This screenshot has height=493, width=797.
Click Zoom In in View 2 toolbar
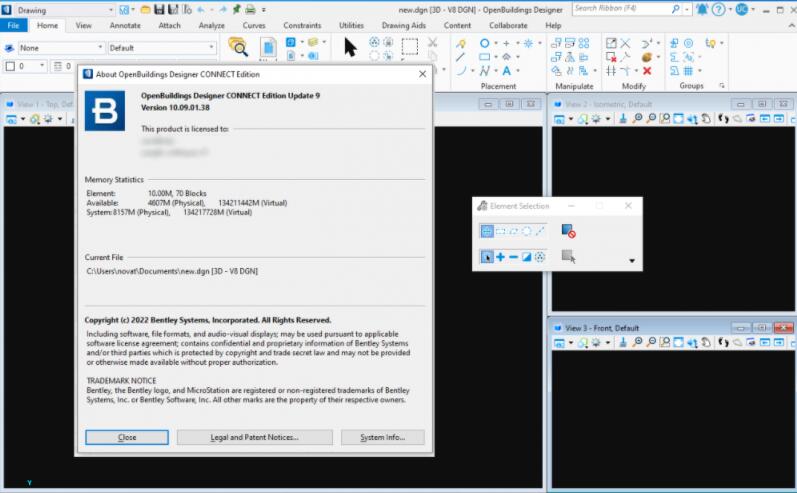tap(637, 118)
